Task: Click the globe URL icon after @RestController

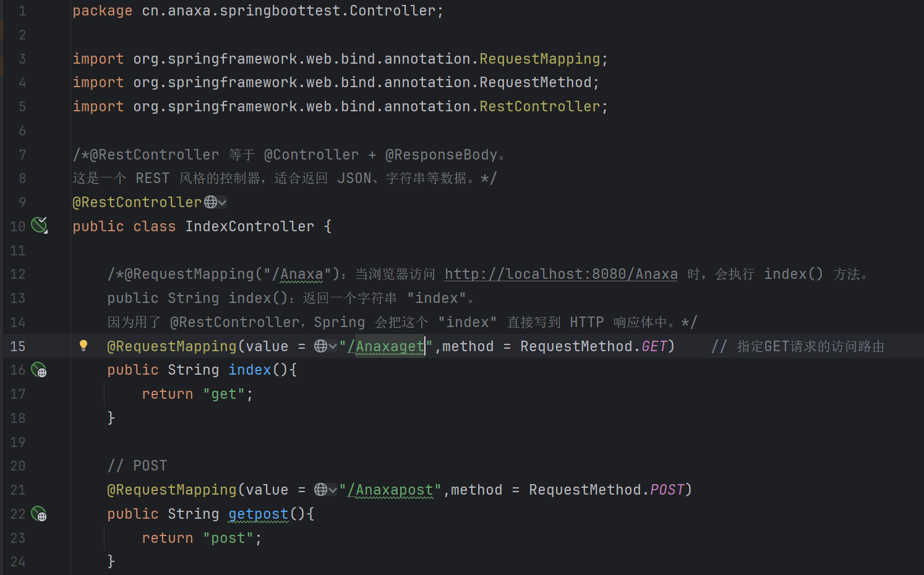Action: tap(210, 202)
